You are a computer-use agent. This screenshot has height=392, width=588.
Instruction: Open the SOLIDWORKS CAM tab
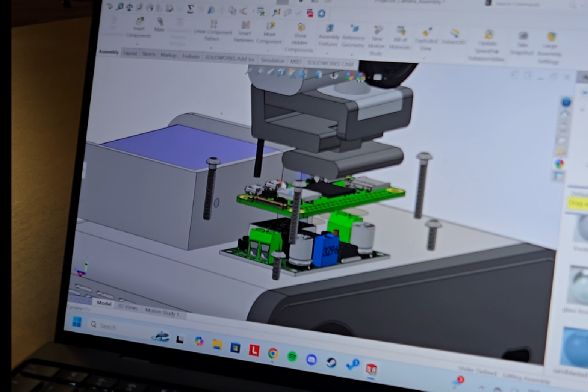point(330,64)
